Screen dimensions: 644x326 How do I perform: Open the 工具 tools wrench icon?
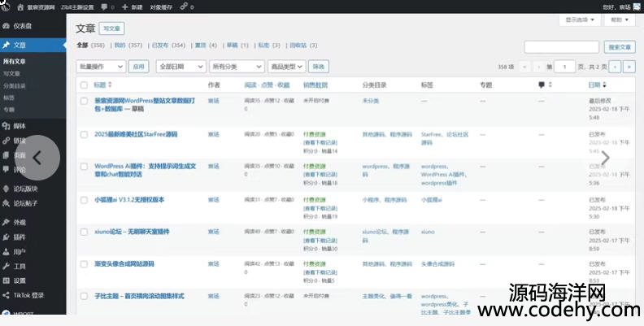(x=6, y=266)
